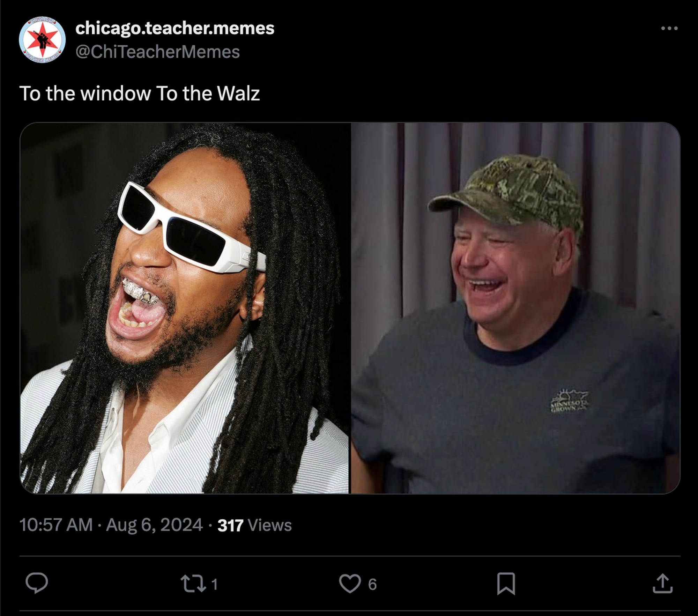Click the reply speech bubble icon
The height and width of the screenshot is (616, 698).
point(37,582)
